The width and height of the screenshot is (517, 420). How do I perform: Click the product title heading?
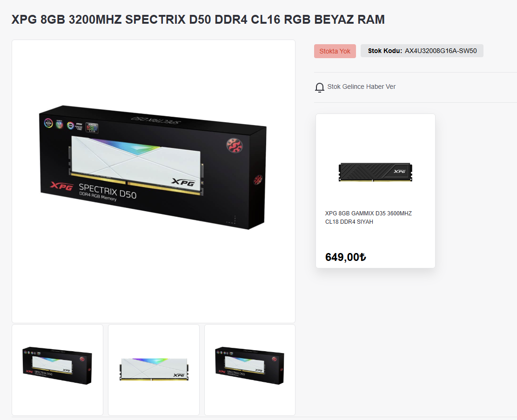click(x=198, y=20)
